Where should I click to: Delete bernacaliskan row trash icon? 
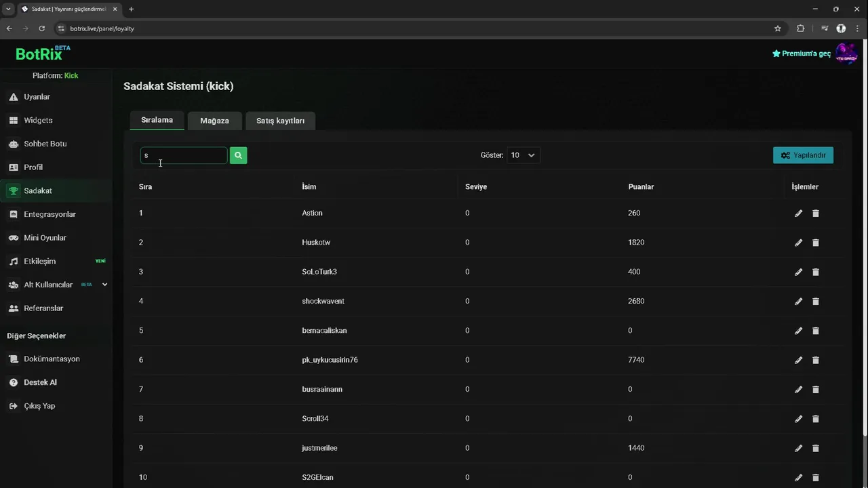click(816, 331)
